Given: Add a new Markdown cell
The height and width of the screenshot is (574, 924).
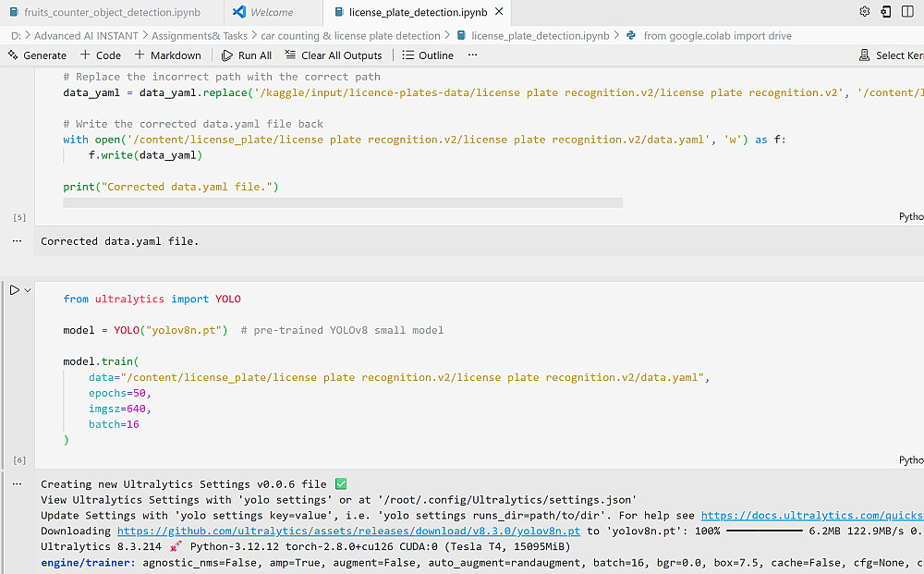Looking at the screenshot, I should (x=168, y=55).
